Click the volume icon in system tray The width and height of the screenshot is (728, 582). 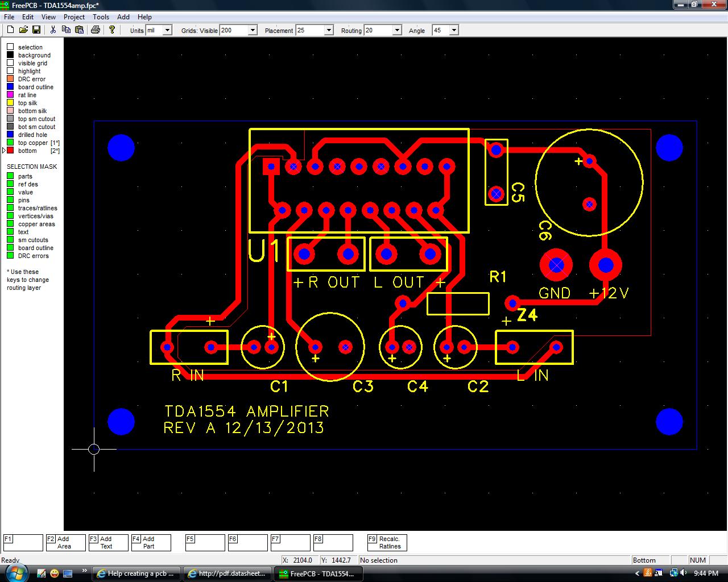click(x=684, y=573)
